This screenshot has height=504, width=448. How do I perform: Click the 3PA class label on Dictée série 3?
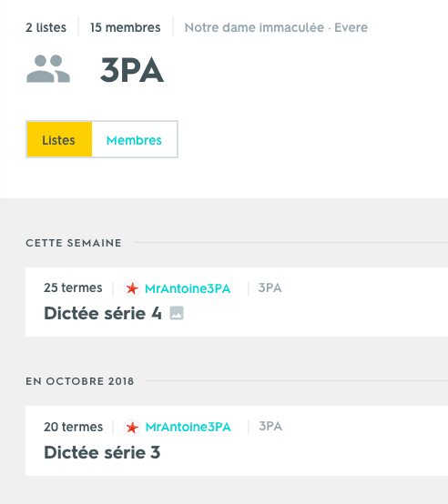[x=270, y=426]
